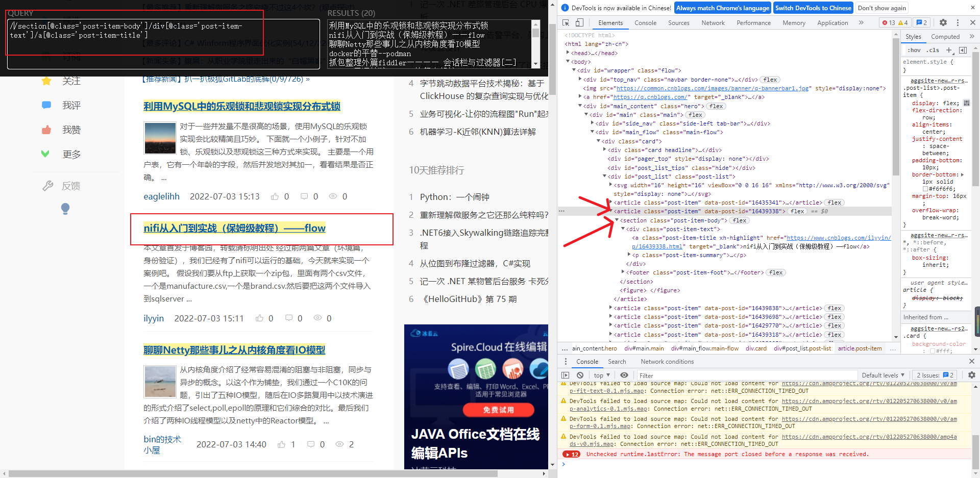Switch to the Network panel tab
Screen dimensions: 980x478
(713, 22)
